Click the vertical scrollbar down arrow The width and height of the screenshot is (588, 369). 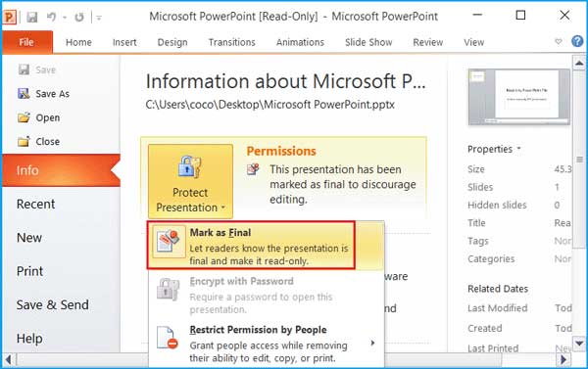(579, 343)
